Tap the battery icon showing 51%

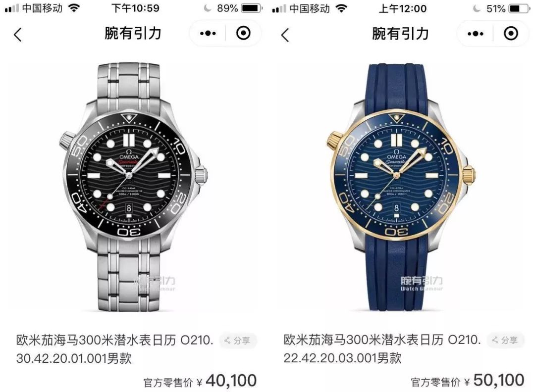520,8
